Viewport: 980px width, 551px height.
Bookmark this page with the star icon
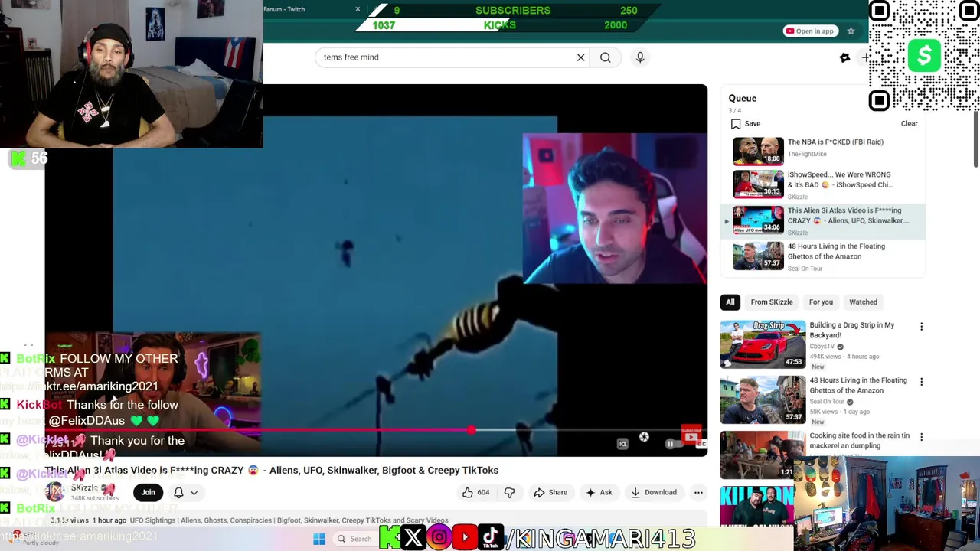click(x=851, y=31)
